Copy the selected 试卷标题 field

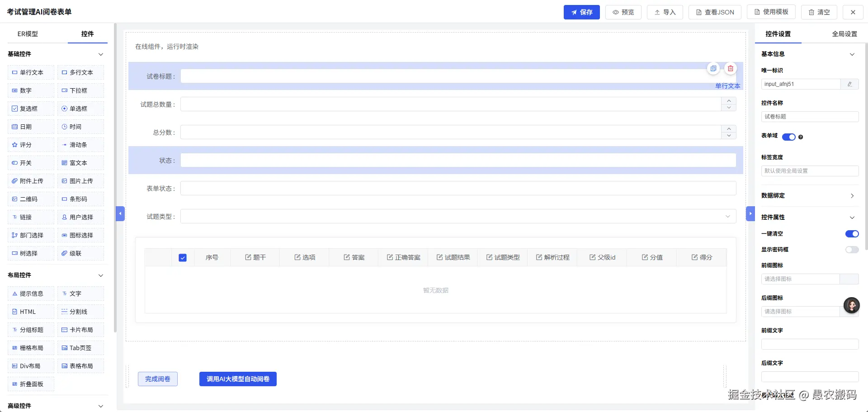point(713,68)
